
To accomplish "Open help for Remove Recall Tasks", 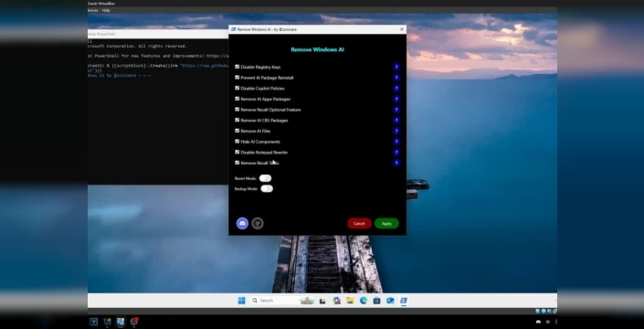I will 396,163.
